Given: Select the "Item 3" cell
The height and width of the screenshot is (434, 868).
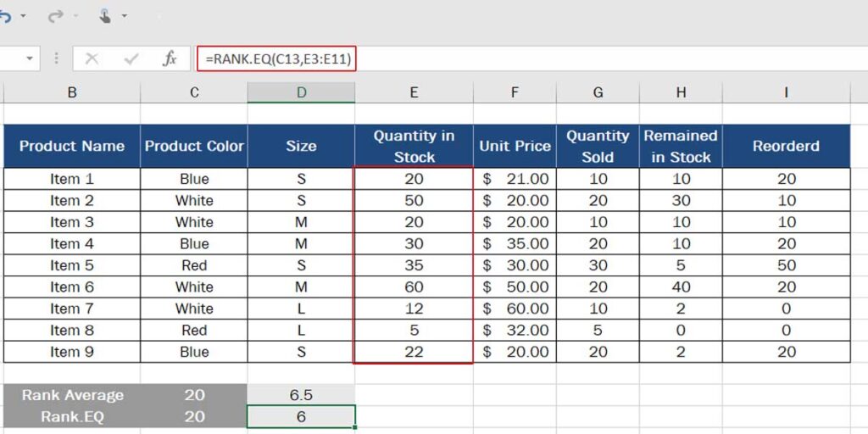Looking at the screenshot, I should (72, 222).
